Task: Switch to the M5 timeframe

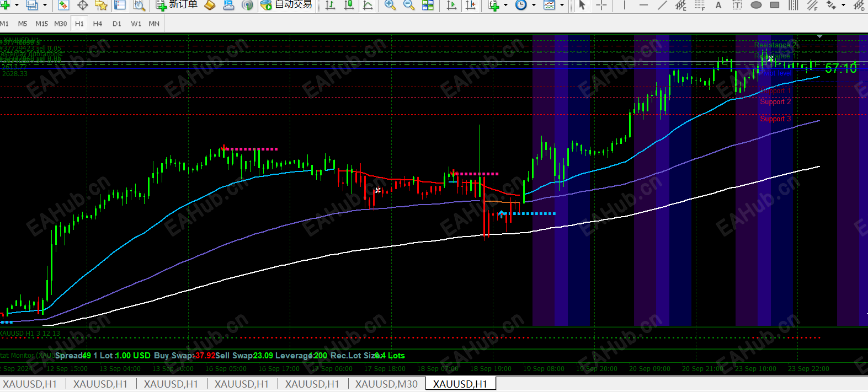Action: point(23,24)
